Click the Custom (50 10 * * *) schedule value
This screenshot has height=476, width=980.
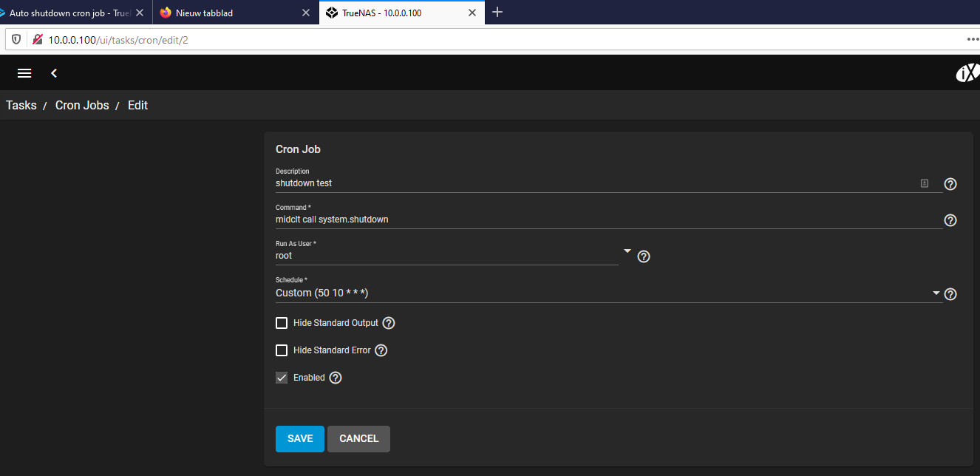(x=322, y=293)
